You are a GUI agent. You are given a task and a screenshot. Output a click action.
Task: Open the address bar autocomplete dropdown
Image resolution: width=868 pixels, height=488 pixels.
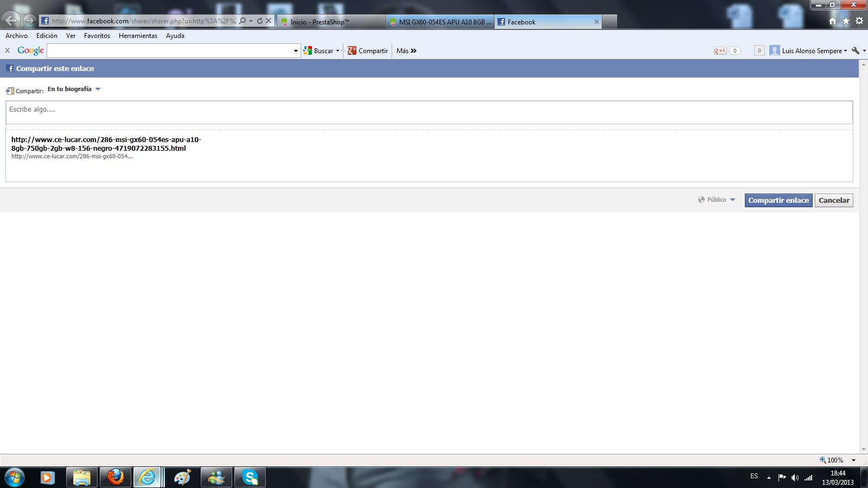click(x=251, y=21)
